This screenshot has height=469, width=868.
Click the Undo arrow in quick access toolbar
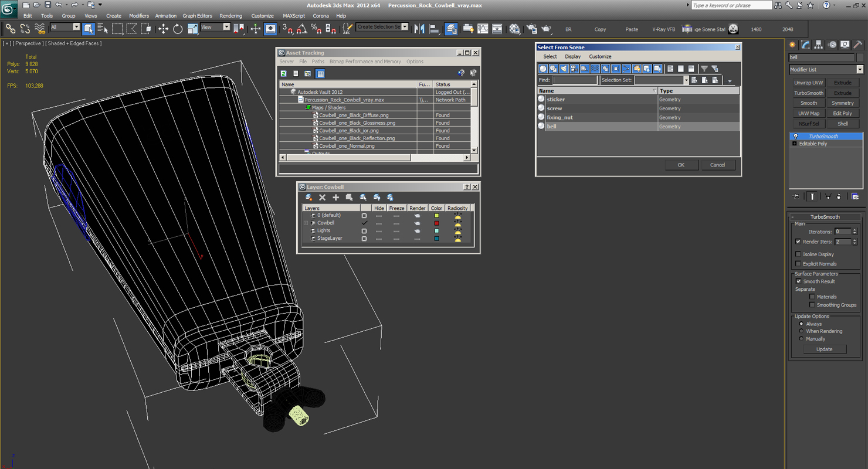coord(59,5)
